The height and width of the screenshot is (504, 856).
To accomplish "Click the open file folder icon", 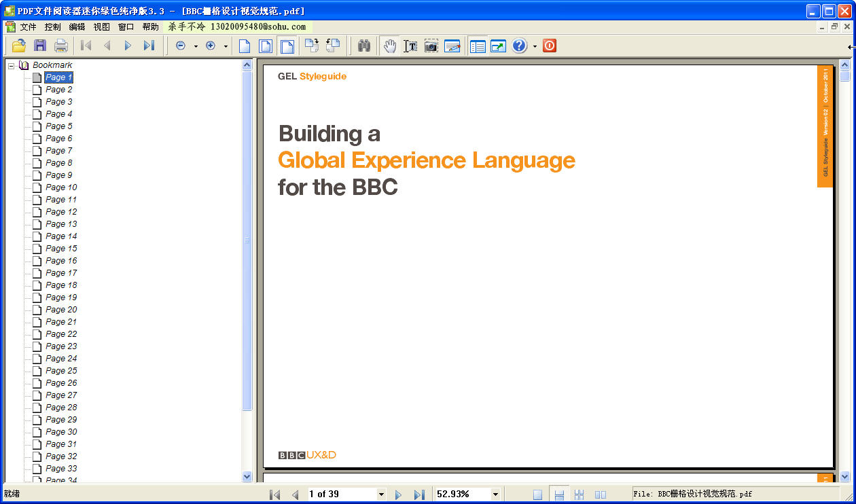I will pos(18,46).
